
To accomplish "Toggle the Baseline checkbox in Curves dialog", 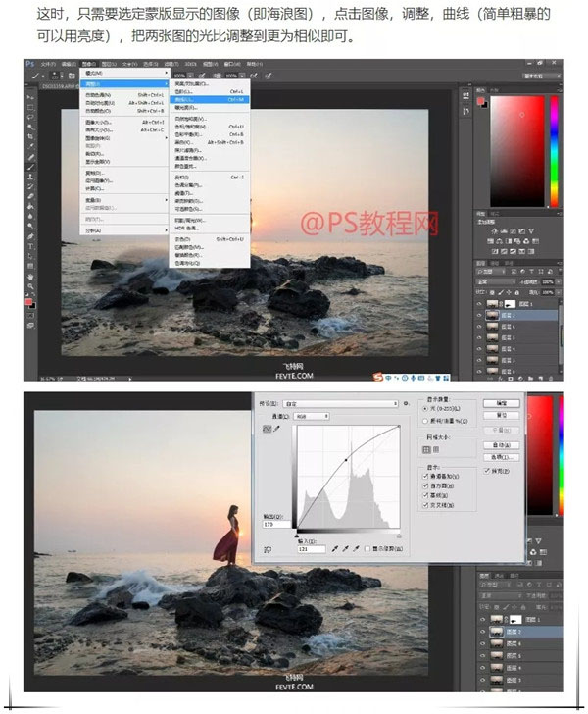I will (x=425, y=496).
